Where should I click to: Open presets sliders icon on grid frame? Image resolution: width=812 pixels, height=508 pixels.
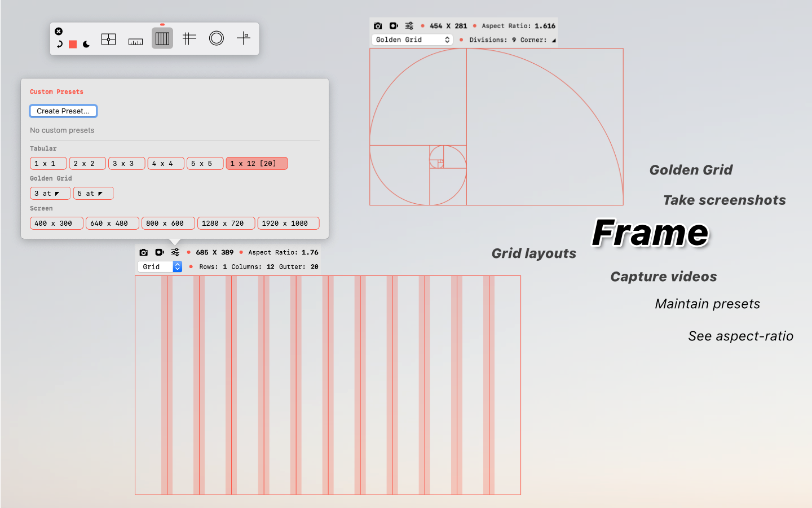tap(175, 252)
